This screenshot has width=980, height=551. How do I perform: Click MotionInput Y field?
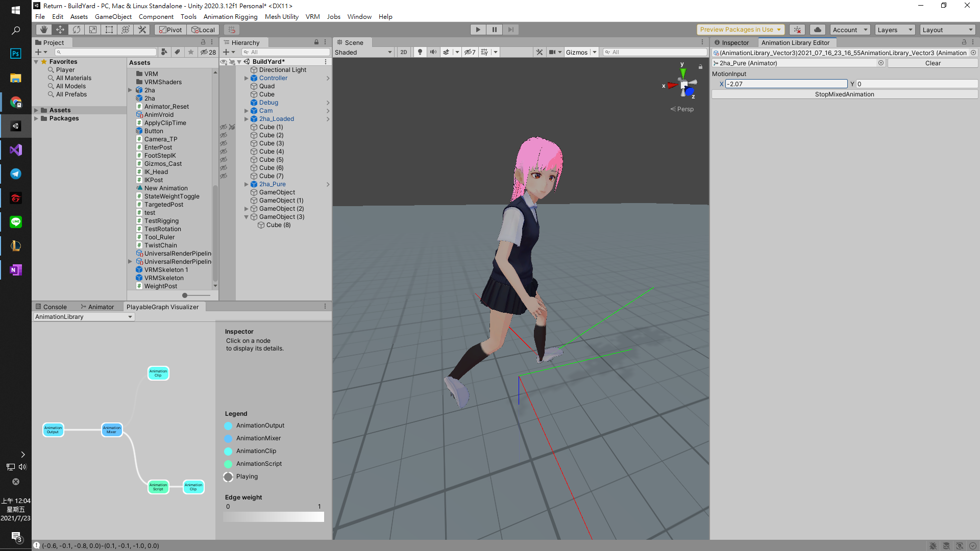pos(917,84)
